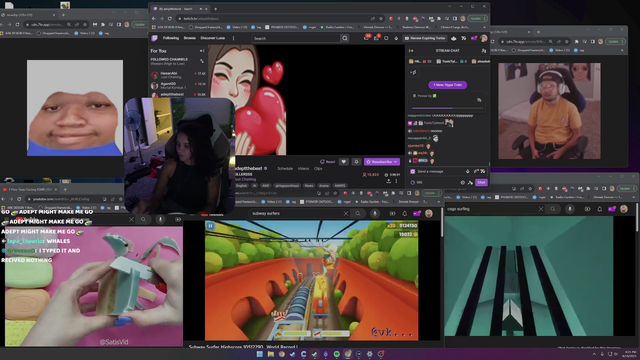This screenshot has height=360, width=640.
Task: Pause the Subway Surfers game video
Action: [210, 225]
